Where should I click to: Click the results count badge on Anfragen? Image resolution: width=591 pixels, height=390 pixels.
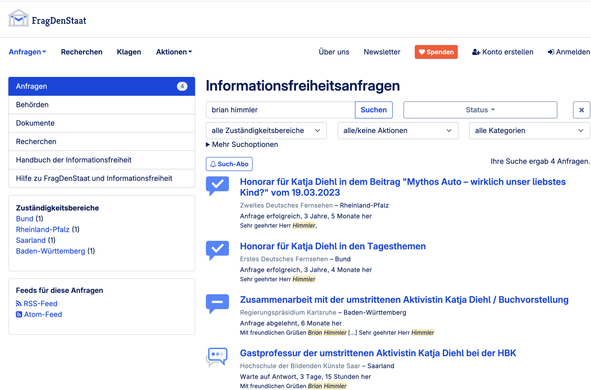(182, 86)
